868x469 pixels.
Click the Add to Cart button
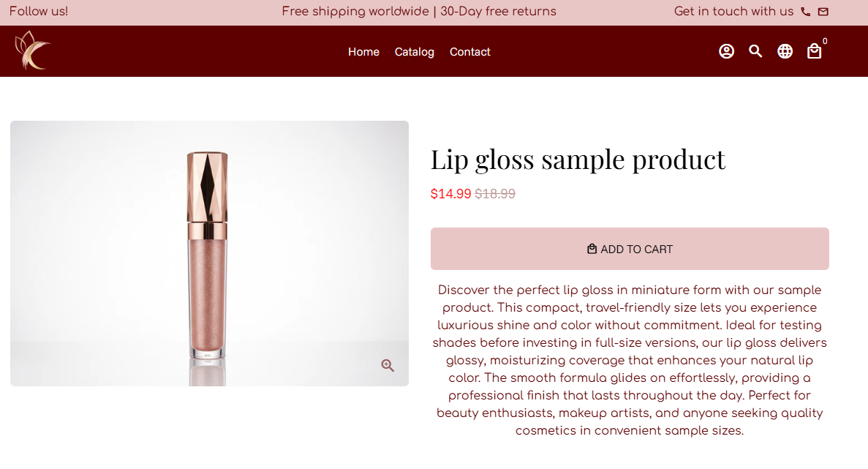[630, 249]
